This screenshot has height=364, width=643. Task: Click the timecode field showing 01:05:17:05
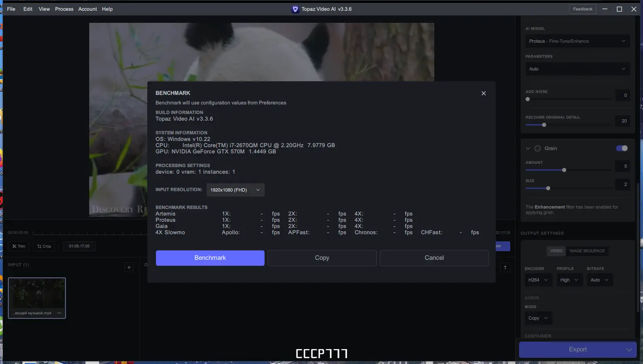79,246
